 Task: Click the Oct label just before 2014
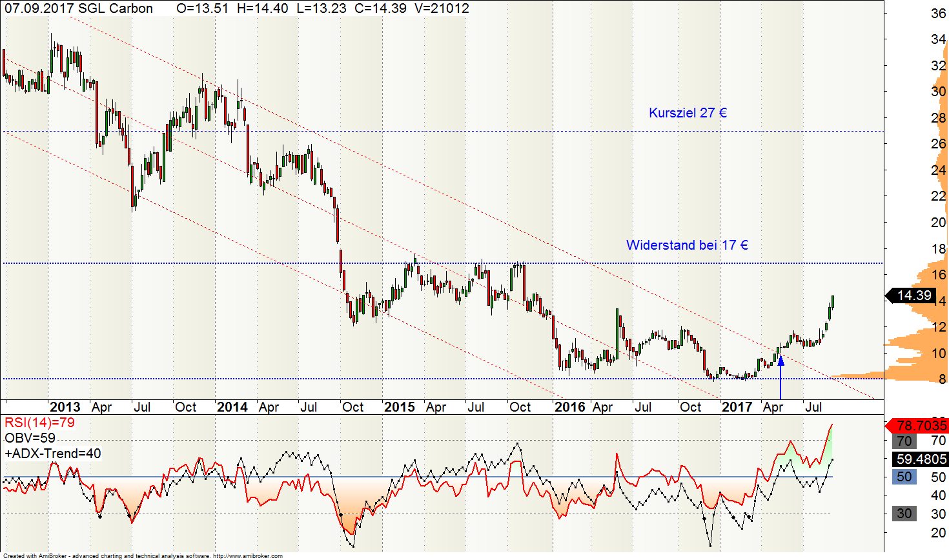point(186,407)
